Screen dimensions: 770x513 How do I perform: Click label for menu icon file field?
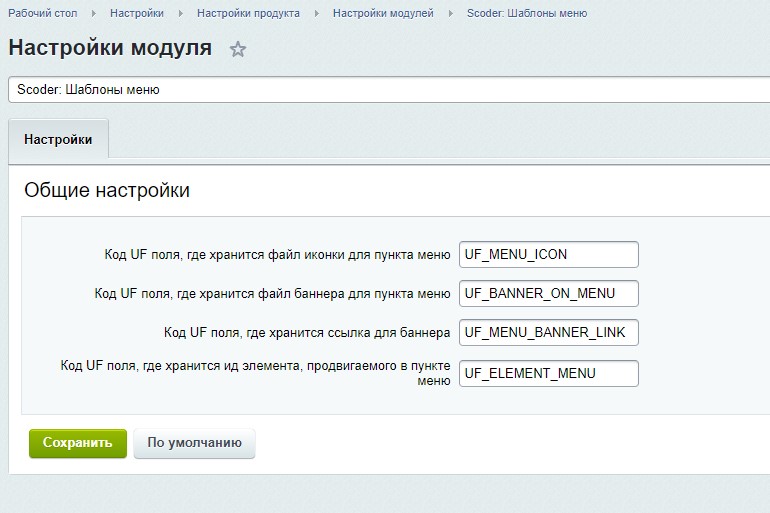(277, 254)
